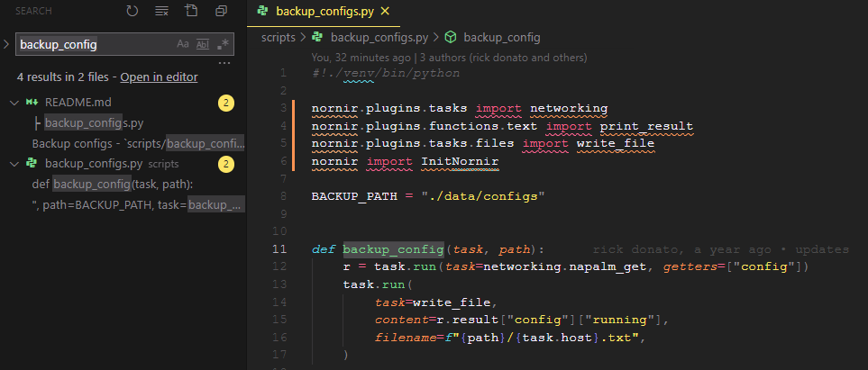The image size is (868, 370).
Task: Expand the replace field chevron
Action: click(x=6, y=44)
